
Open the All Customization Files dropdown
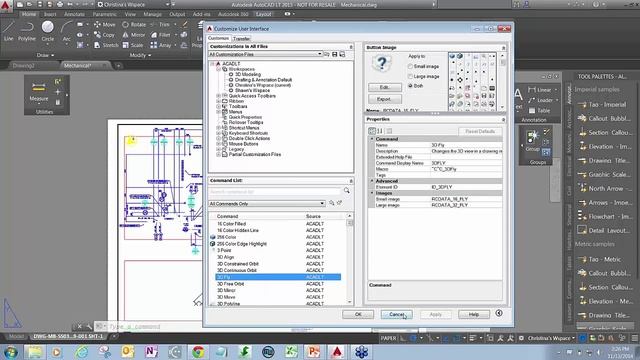[x=266, y=54]
